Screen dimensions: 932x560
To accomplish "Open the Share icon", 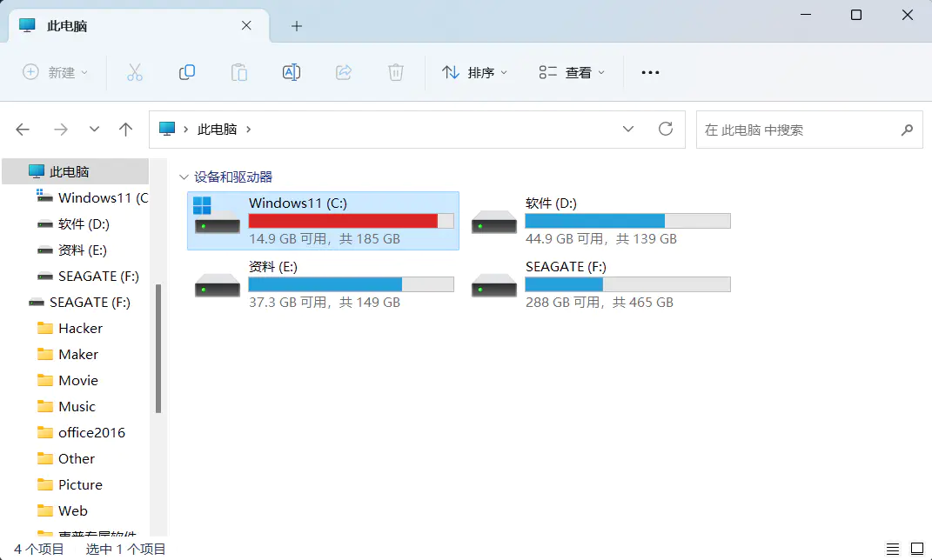I will 344,72.
